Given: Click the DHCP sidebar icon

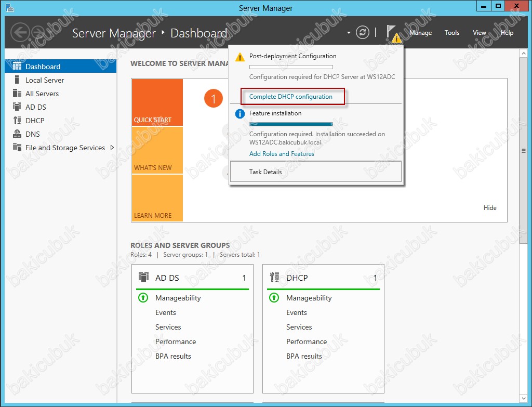Looking at the screenshot, I should [17, 120].
